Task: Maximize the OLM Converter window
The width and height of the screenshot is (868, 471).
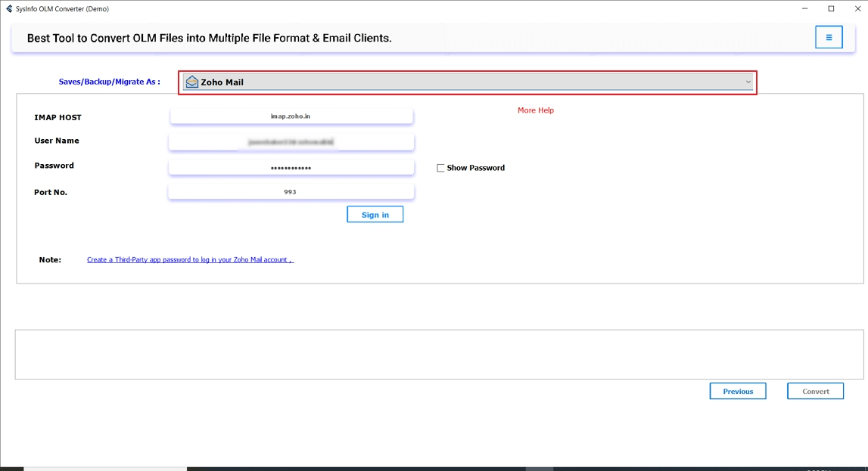Action: (x=831, y=9)
